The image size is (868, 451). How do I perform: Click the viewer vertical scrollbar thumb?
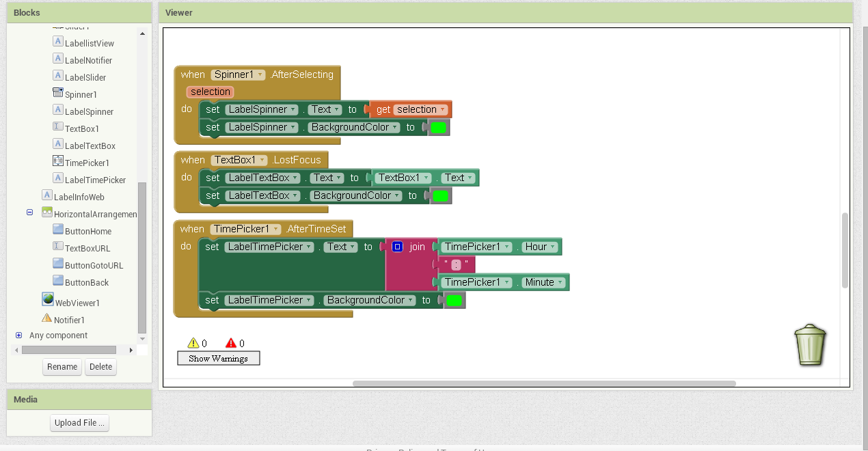(845, 251)
